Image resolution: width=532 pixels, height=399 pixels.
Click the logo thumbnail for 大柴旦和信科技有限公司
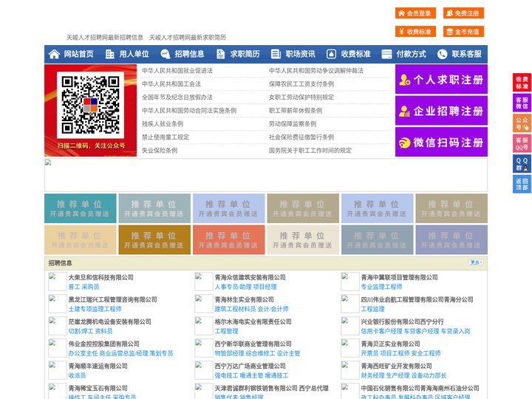pyautogui.click(x=58, y=282)
